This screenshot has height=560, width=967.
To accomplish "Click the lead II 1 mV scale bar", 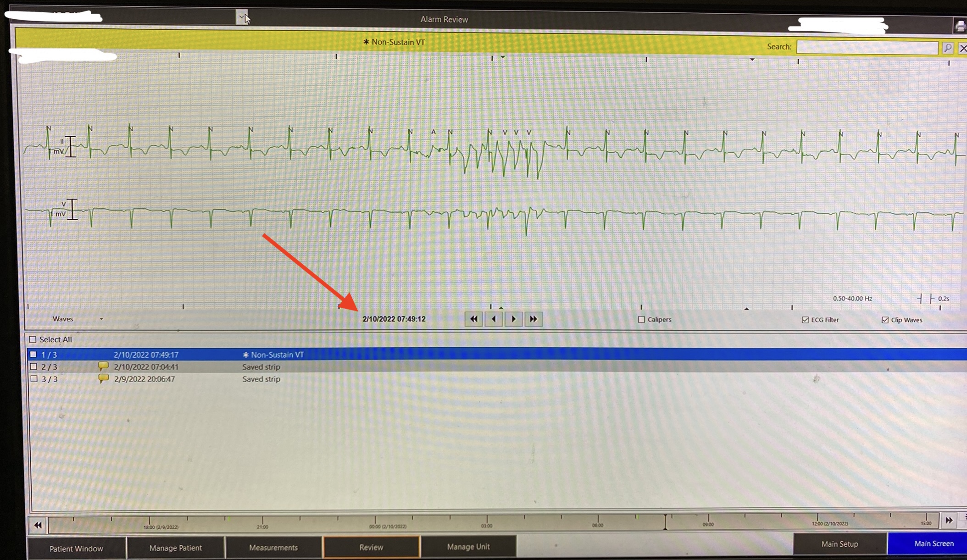I will (x=70, y=147).
